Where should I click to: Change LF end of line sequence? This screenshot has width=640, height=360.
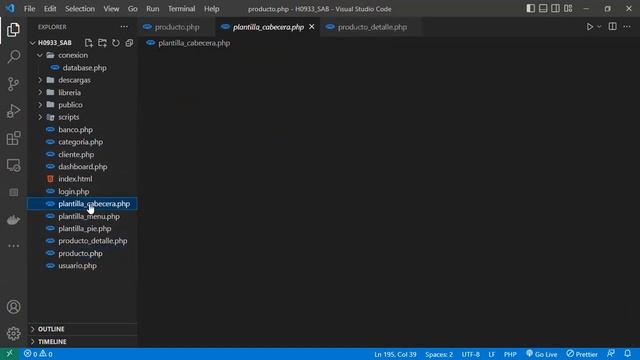click(x=491, y=354)
